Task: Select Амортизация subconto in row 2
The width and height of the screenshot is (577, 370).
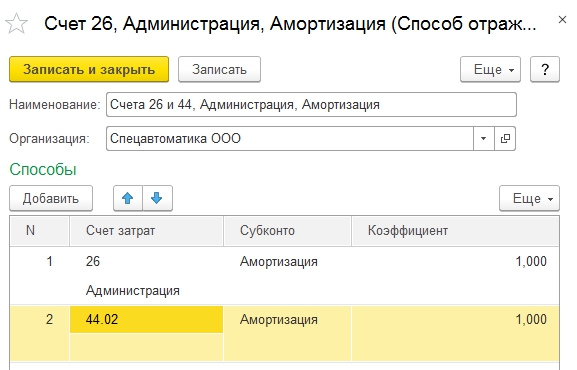Action: pos(287,319)
